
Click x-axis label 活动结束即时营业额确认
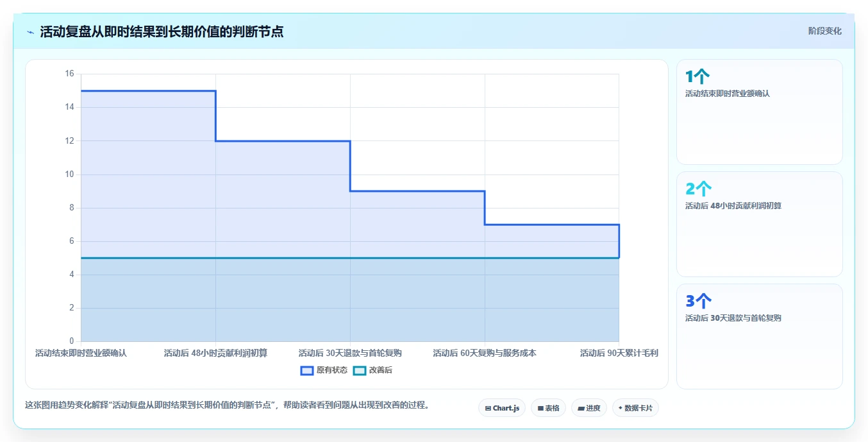(x=81, y=353)
